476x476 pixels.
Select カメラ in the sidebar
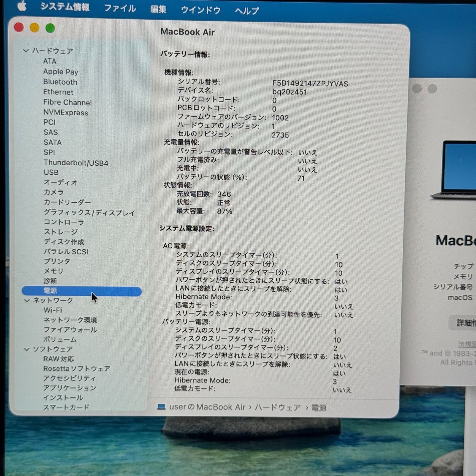pyautogui.click(x=54, y=192)
